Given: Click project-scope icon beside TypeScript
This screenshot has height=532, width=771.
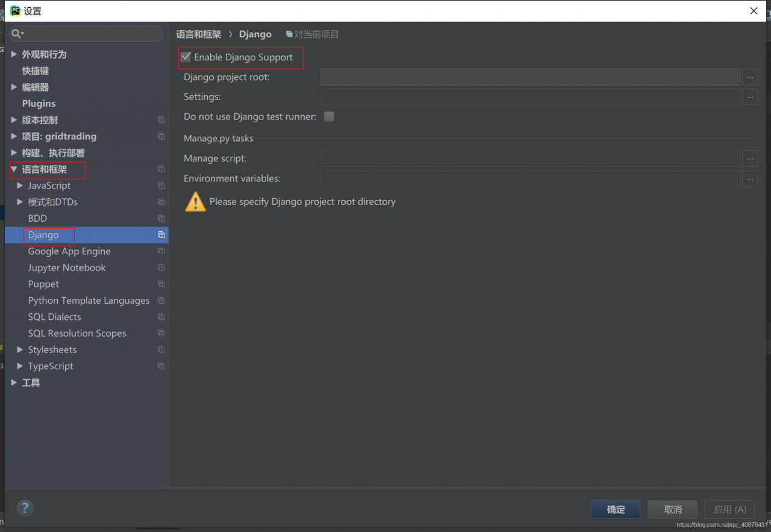Looking at the screenshot, I should click(161, 366).
